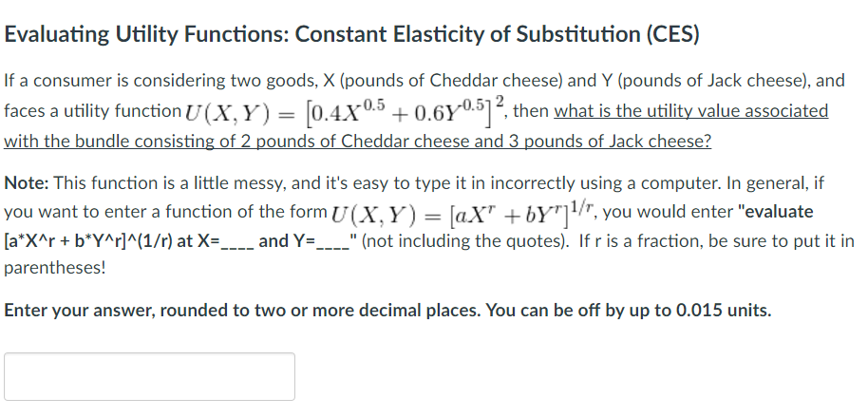868x417 pixels.
Task: Click the word "parentheses!"
Action: pos(55,268)
